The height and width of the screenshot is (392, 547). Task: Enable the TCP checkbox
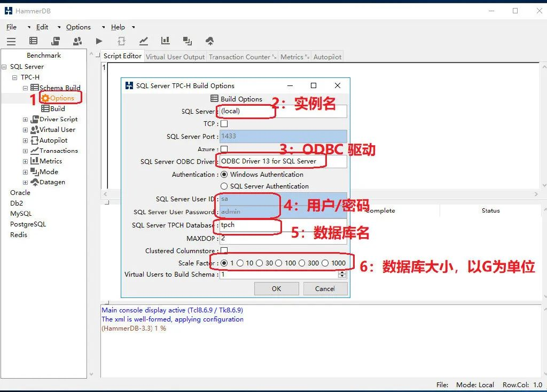pyautogui.click(x=224, y=123)
